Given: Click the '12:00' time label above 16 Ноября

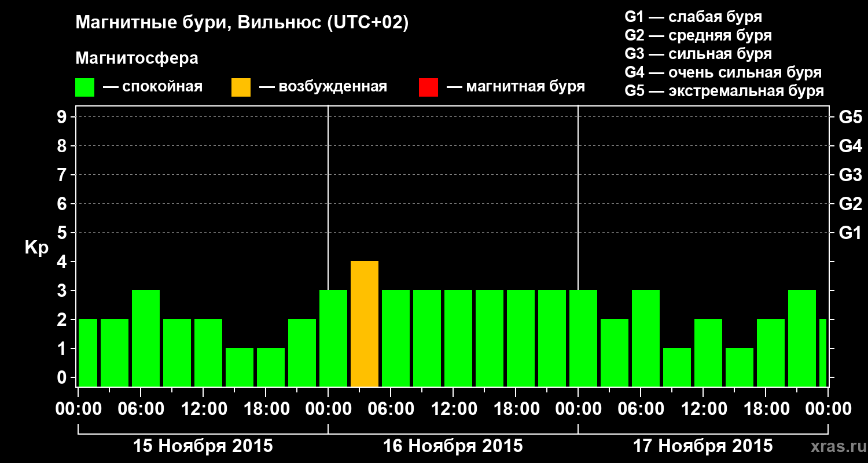Looking at the screenshot, I should pyautogui.click(x=454, y=409).
